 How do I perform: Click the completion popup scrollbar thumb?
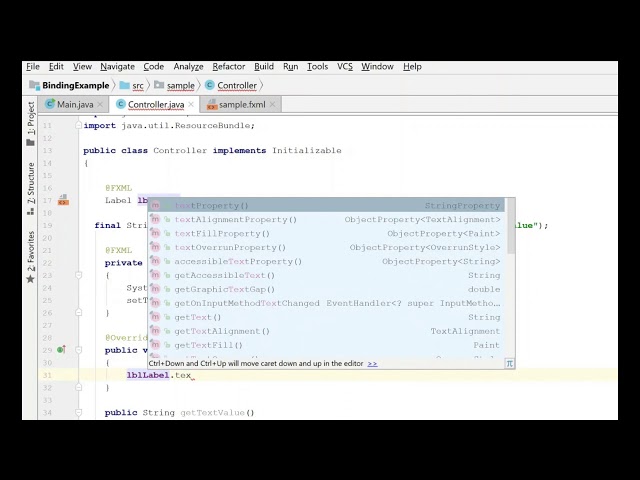pyautogui.click(x=510, y=227)
